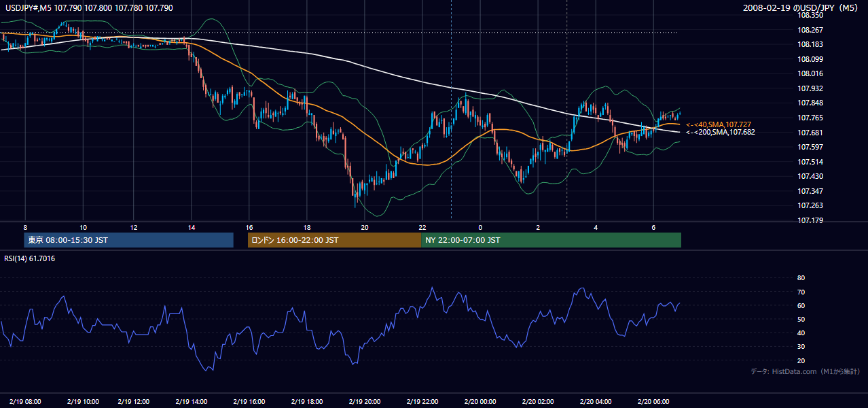This screenshot has height=408, width=868.
Task: Click the 2/19 16:00 date label
Action: [249, 401]
